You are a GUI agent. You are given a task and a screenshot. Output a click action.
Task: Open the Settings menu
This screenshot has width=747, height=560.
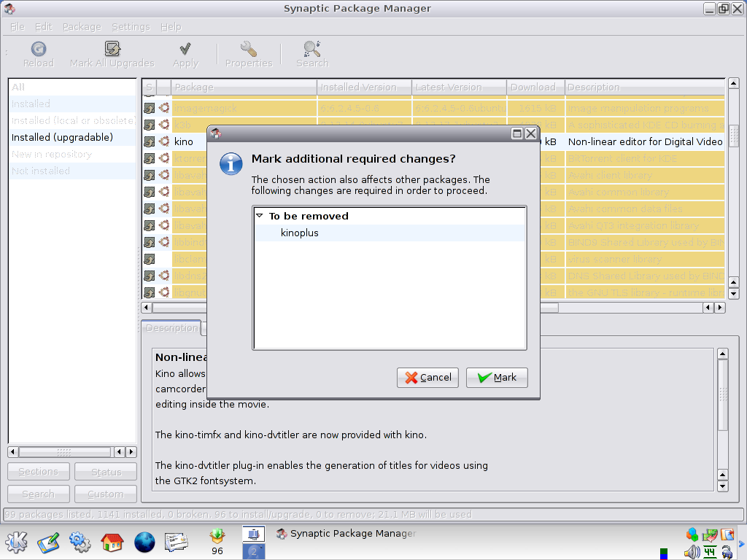pos(131,27)
